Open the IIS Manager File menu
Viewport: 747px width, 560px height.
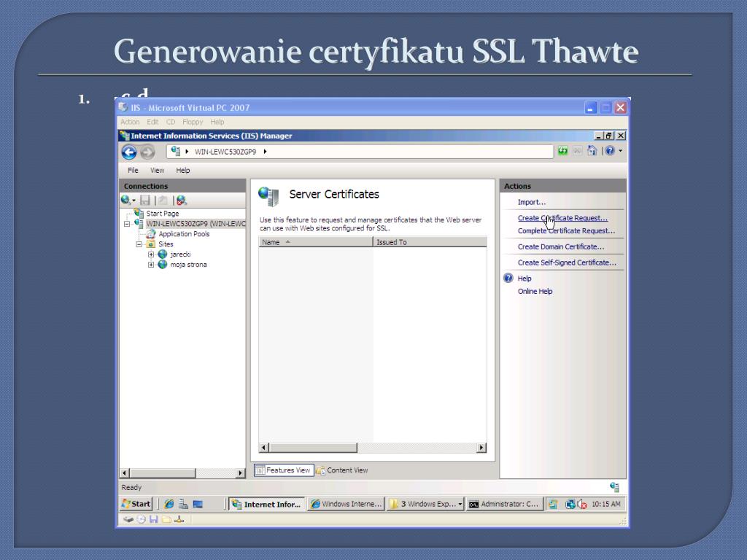pyautogui.click(x=133, y=170)
